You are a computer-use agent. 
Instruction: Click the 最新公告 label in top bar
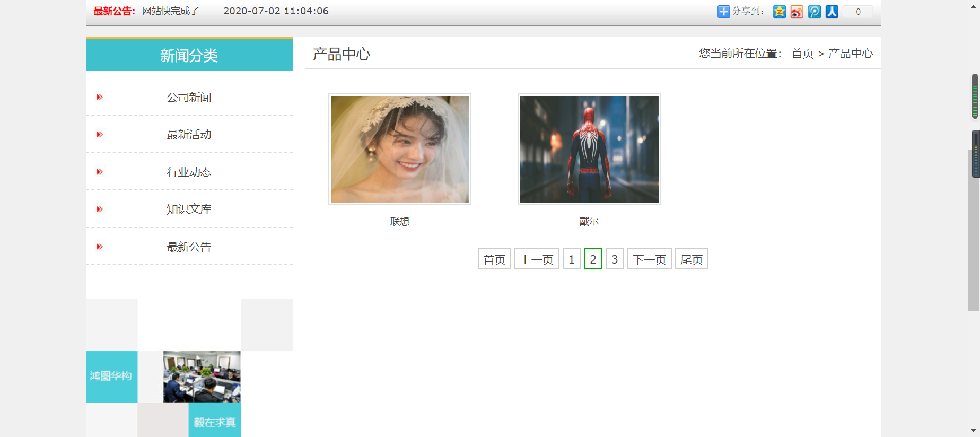pos(114,11)
